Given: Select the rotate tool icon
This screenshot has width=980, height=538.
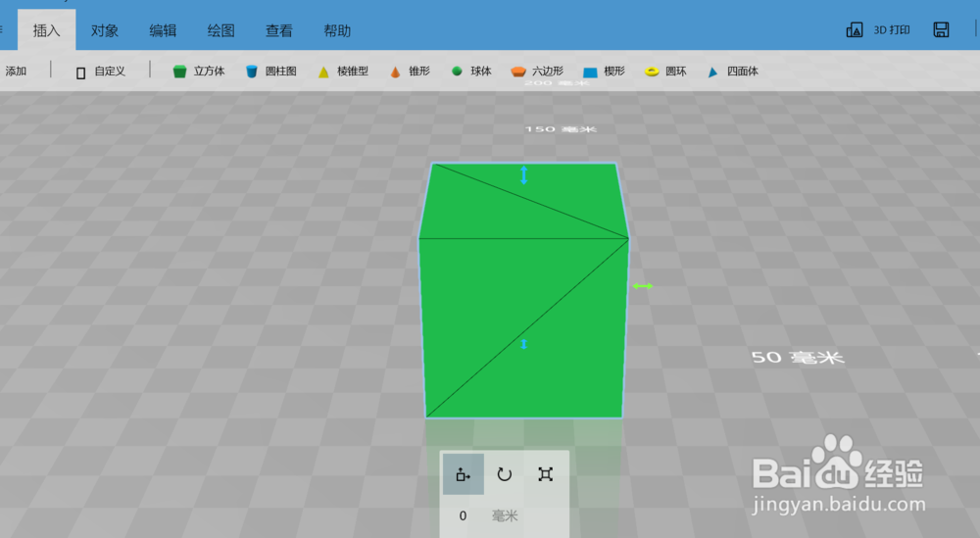Looking at the screenshot, I should pos(505,474).
